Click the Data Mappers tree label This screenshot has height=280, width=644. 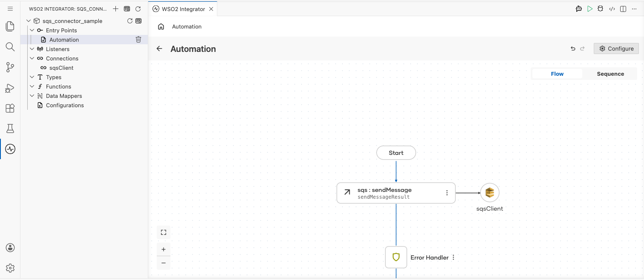tap(64, 96)
